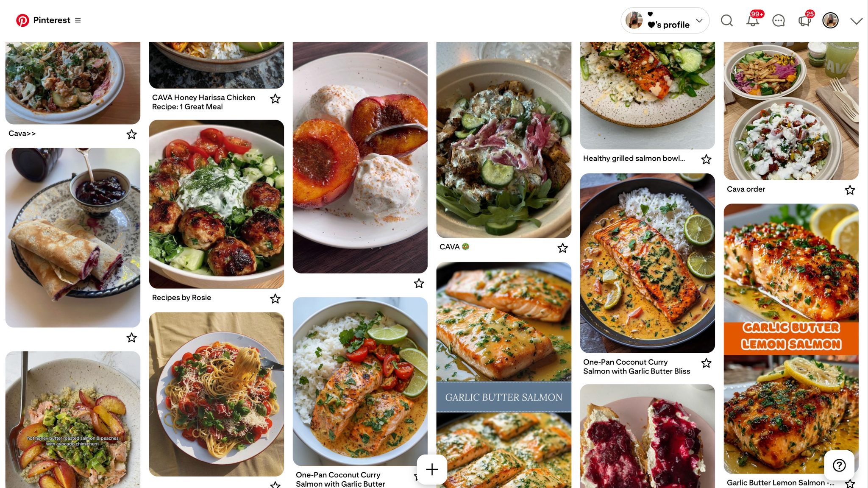
Task: Open the grilled peaches with ice cream pin
Action: click(x=360, y=157)
